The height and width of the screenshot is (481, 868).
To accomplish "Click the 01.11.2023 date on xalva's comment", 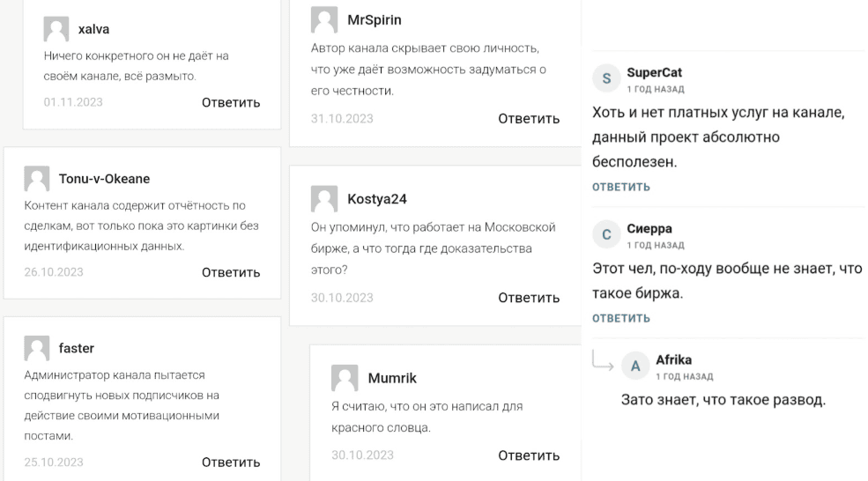I will click(73, 102).
